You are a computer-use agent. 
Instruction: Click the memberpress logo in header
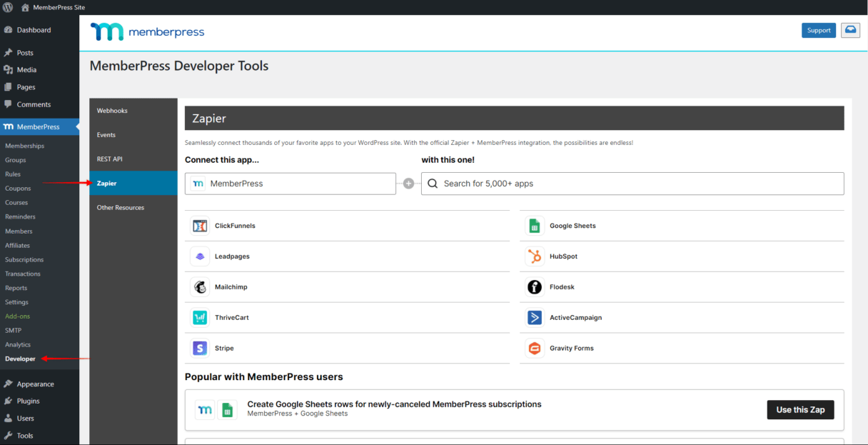(147, 31)
